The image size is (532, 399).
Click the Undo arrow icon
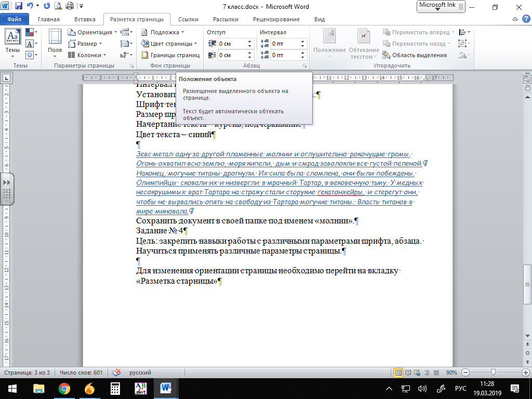[x=30, y=7]
